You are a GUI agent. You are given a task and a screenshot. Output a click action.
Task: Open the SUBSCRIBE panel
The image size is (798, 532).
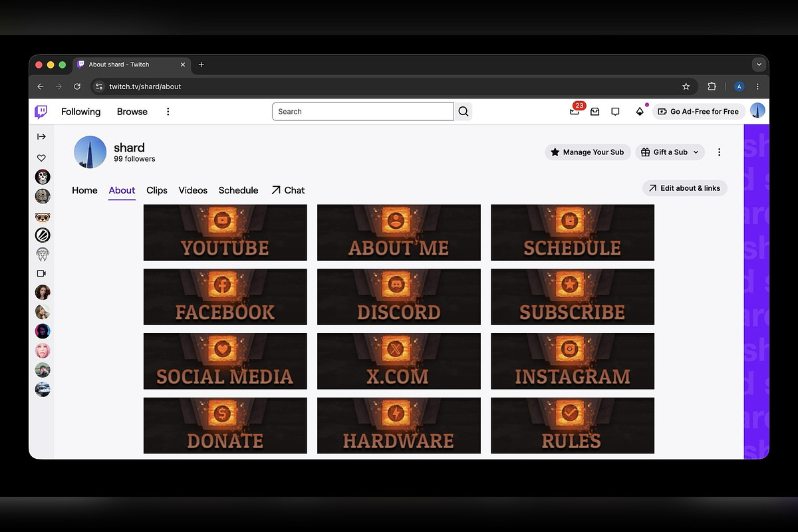[x=573, y=297]
